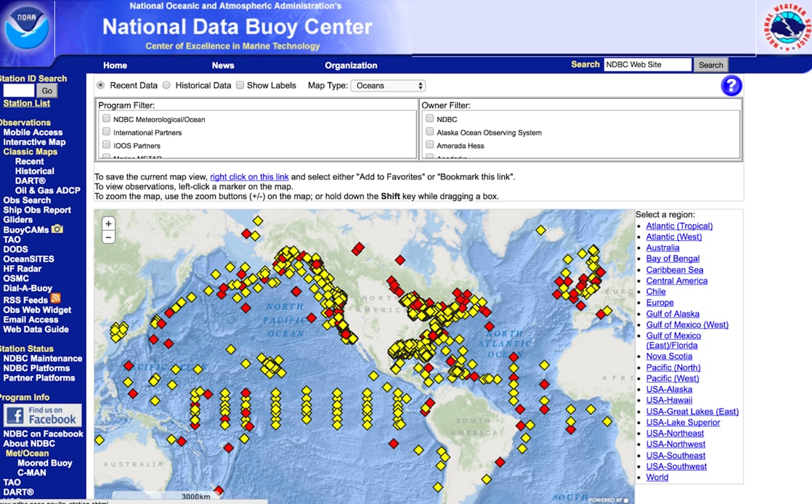812x504 pixels.
Task: Select the USA-Southwest region link
Action: (x=676, y=466)
